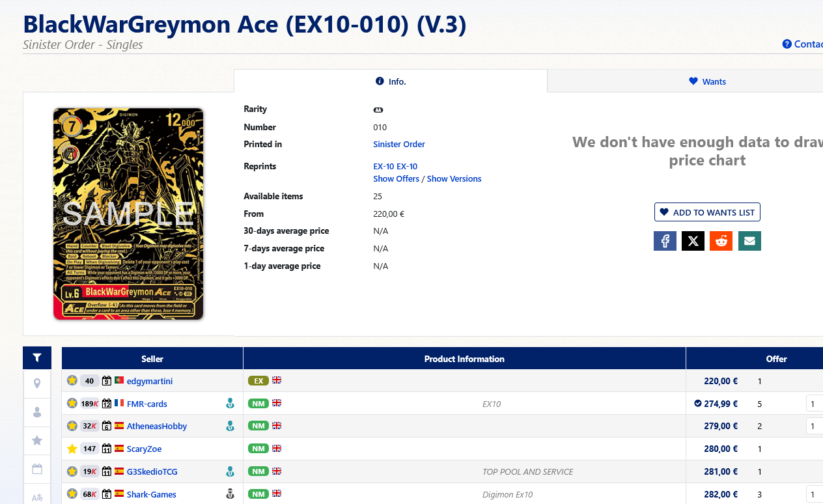Select the seller location filter pin icon
The width and height of the screenshot is (823, 504).
coord(37,384)
